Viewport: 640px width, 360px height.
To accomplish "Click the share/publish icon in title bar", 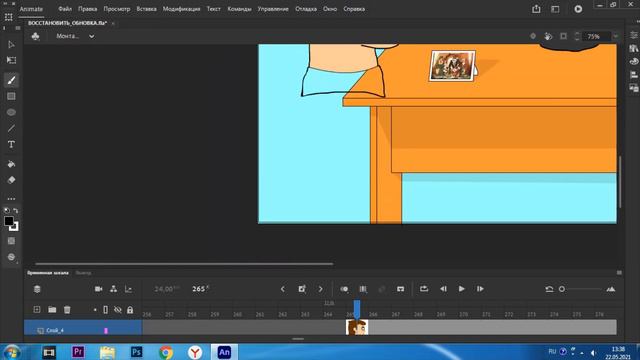I will click(536, 9).
